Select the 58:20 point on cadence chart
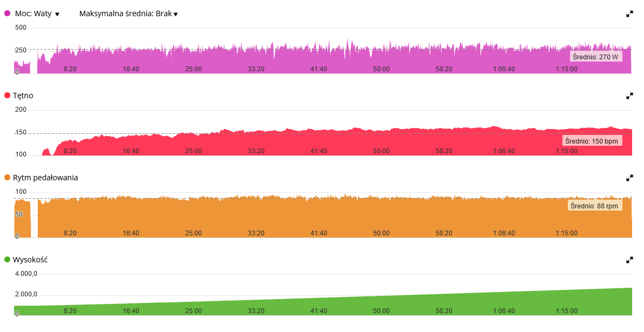The height and width of the screenshot is (332, 644). 444,233
